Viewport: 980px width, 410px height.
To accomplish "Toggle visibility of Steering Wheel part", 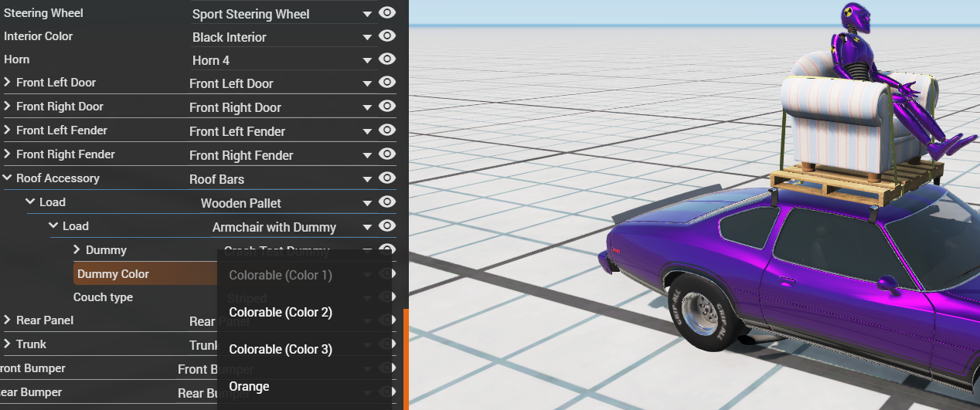I will 387,12.
